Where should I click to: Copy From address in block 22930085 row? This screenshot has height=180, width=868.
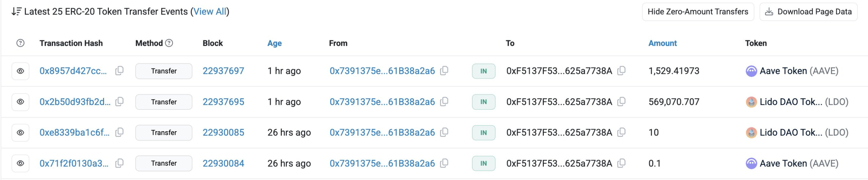coord(444,133)
